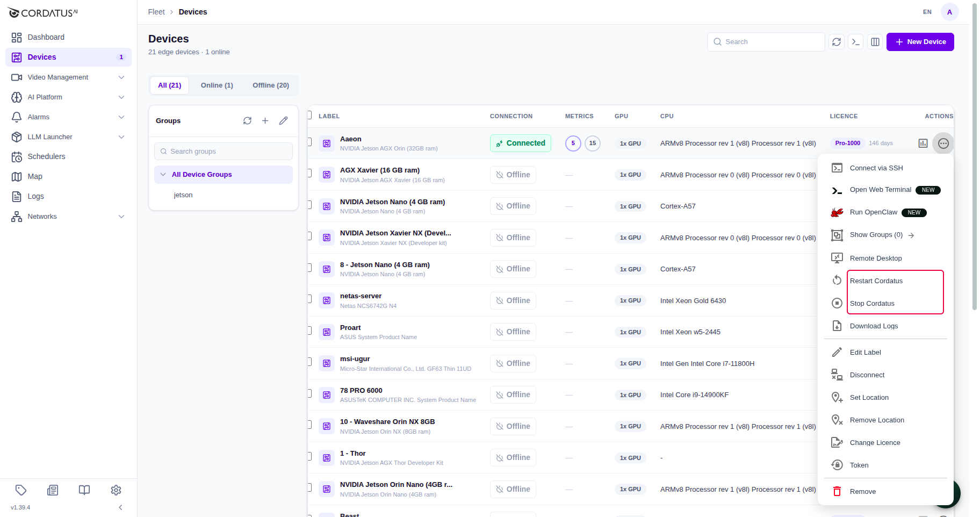
Task: Click the Fleet breadcrumb link
Action: [156, 12]
